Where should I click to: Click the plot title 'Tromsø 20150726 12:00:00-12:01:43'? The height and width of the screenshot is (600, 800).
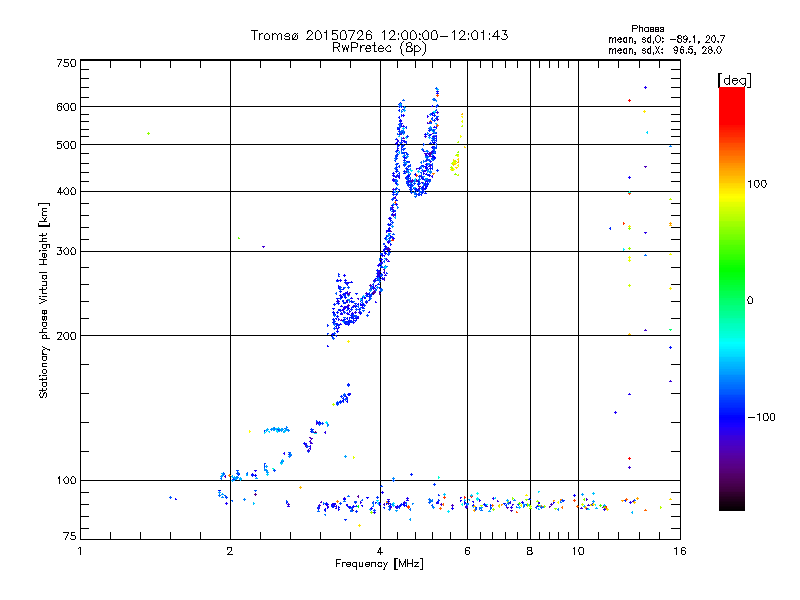coord(379,35)
